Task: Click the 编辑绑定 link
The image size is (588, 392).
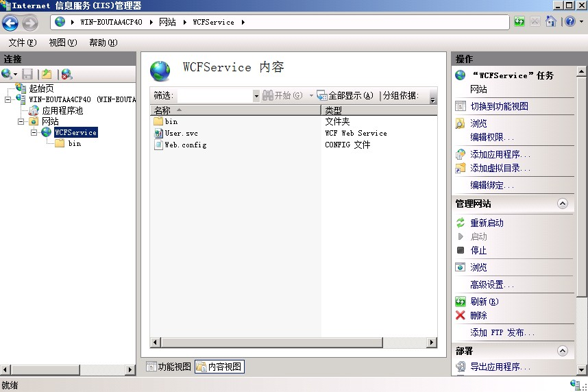Action: 491,185
